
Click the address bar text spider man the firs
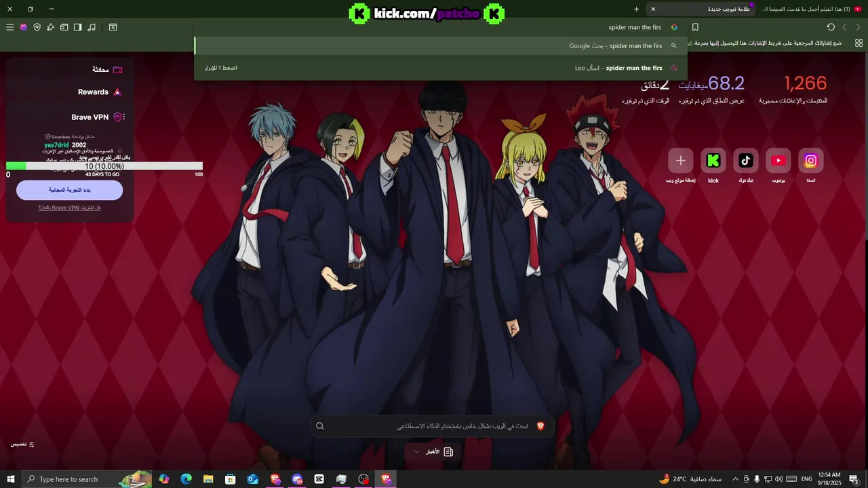635,27
